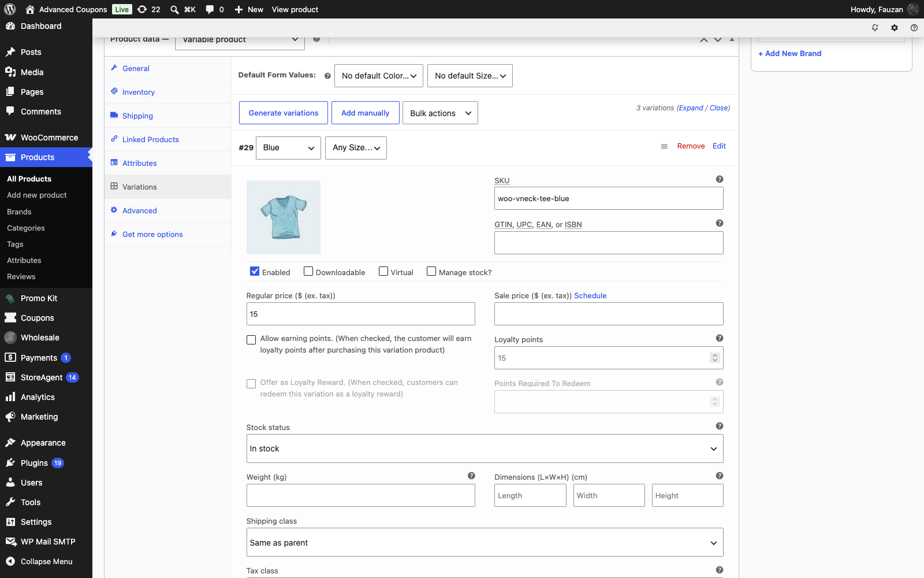Click the help icon beside Dimensions
Screen dimensions: 924x578
[720, 476]
